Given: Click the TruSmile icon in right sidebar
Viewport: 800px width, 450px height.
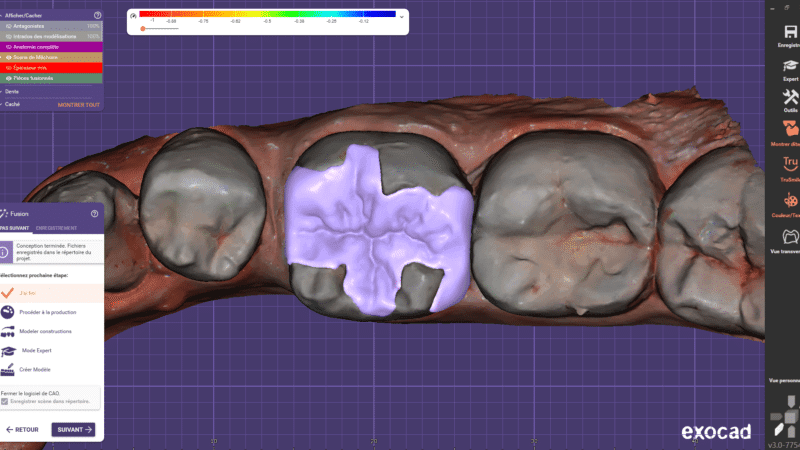Looking at the screenshot, I should coord(790,164).
